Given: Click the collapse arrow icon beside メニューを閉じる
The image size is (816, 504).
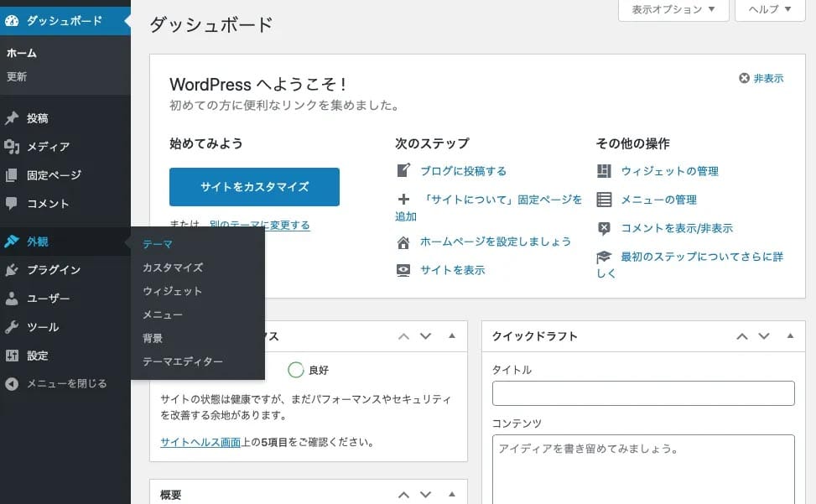Looking at the screenshot, I should point(12,384).
